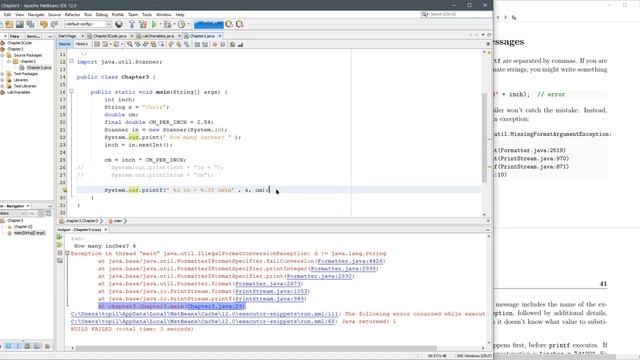Open the Debug Project dropdown arrow
The height and width of the screenshot is (360, 640).
[174, 24]
